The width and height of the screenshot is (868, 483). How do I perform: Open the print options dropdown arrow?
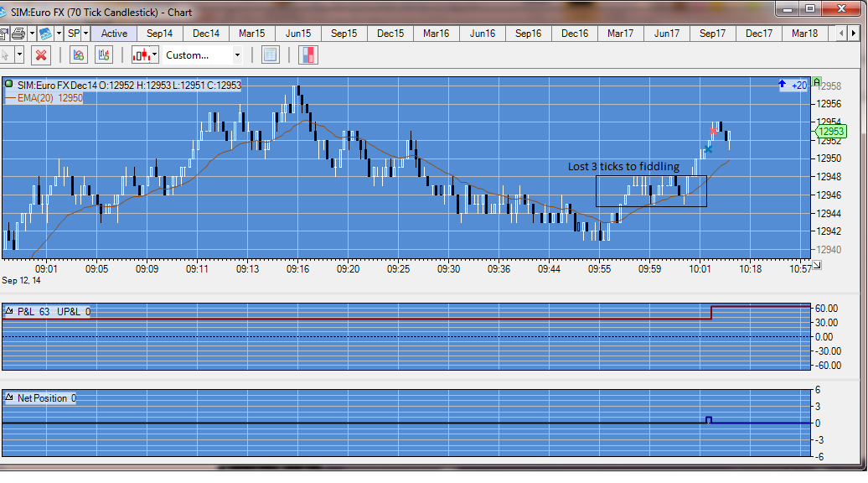click(x=32, y=34)
